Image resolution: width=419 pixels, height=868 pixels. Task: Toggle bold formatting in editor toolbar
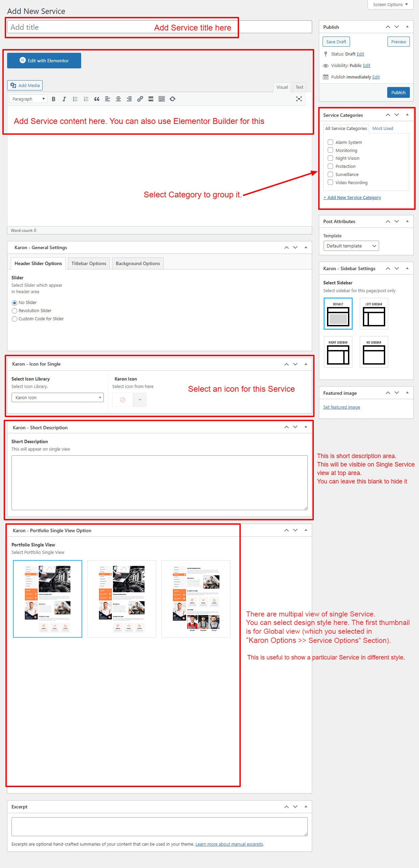point(53,99)
